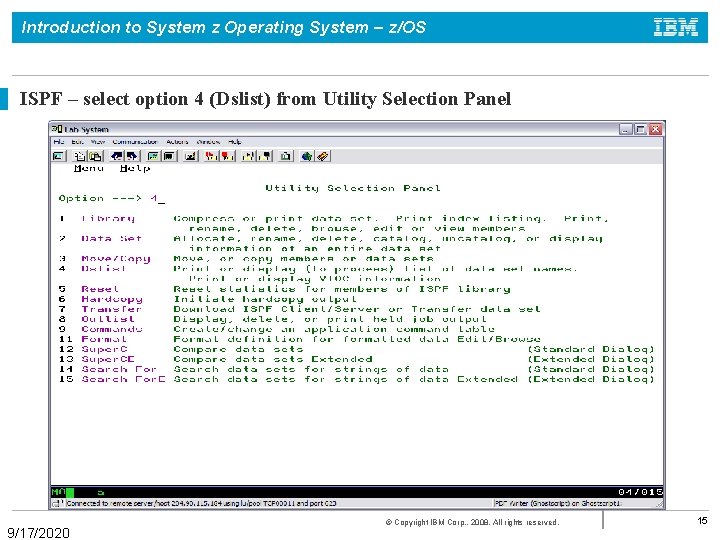
Task: Click the Send File to Host icon
Action: tap(117, 156)
